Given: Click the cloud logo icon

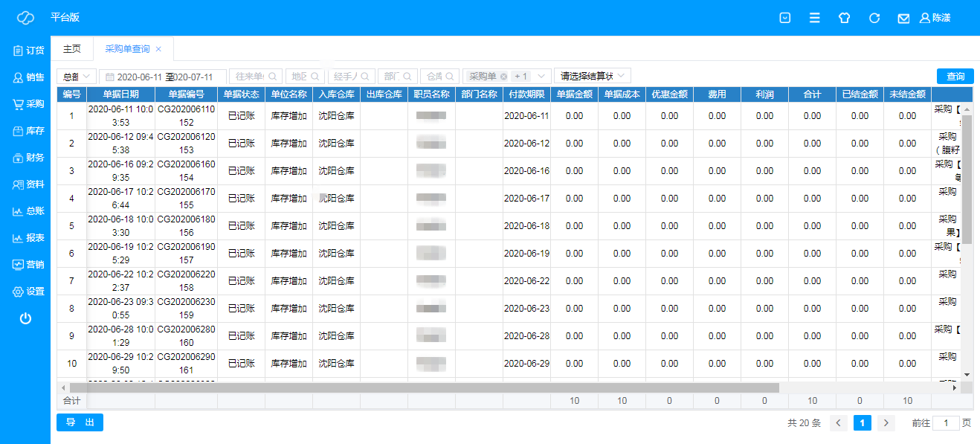Looking at the screenshot, I should tap(25, 17).
